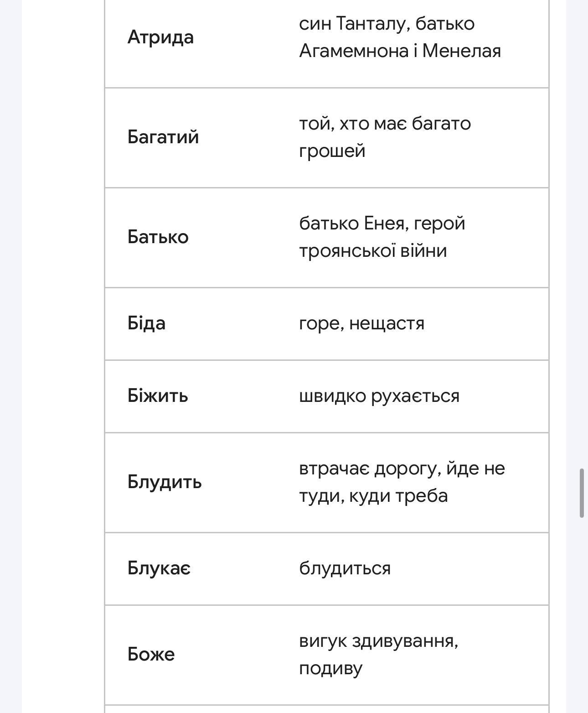Click the vertical scrollbar thumb
Image resolution: width=588 pixels, height=713 pixels.
tap(582, 493)
